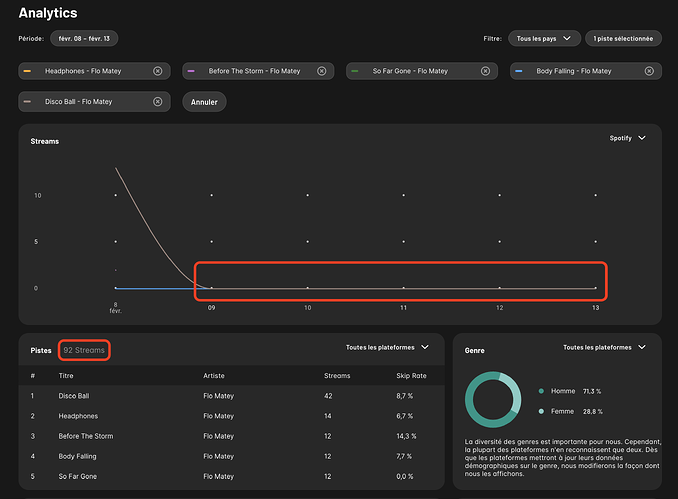The width and height of the screenshot is (678, 499).
Task: Click the Annuler button
Action: [x=204, y=102]
